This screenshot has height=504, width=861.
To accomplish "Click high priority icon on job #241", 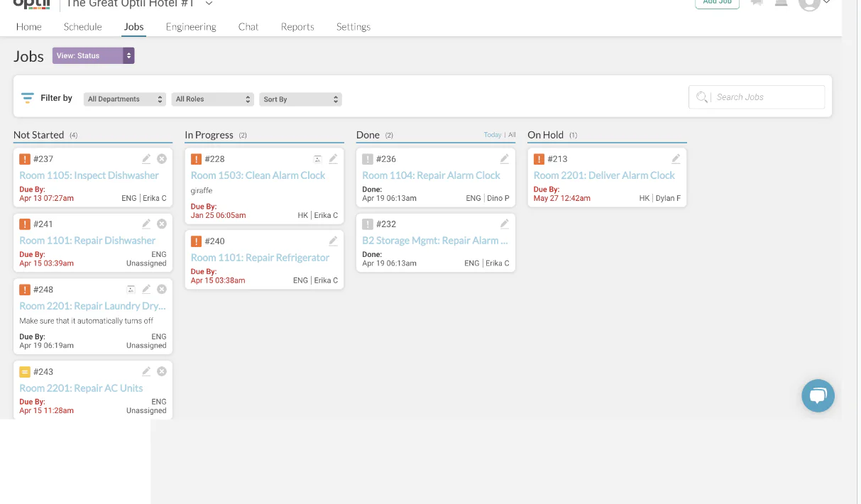I will coord(25,224).
